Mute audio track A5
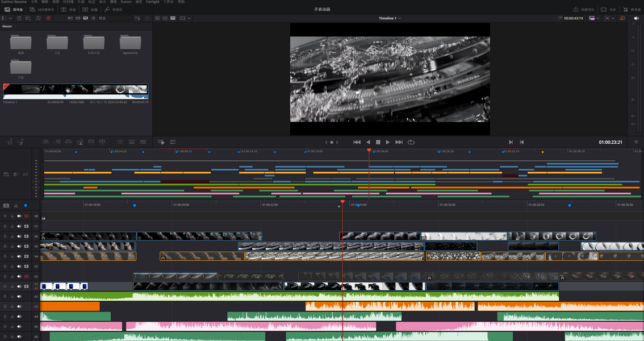Screen dimensions: 644x341 (x=19, y=327)
